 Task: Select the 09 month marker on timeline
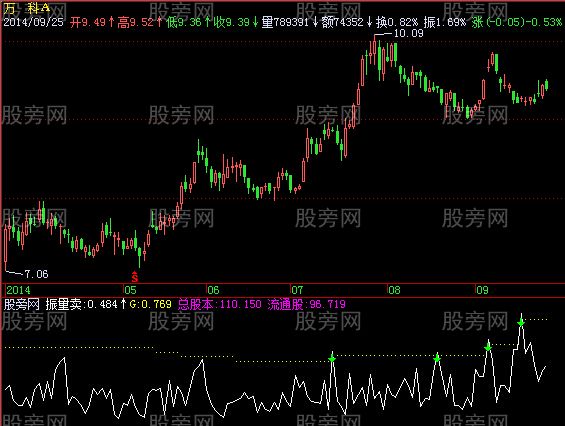click(482, 290)
